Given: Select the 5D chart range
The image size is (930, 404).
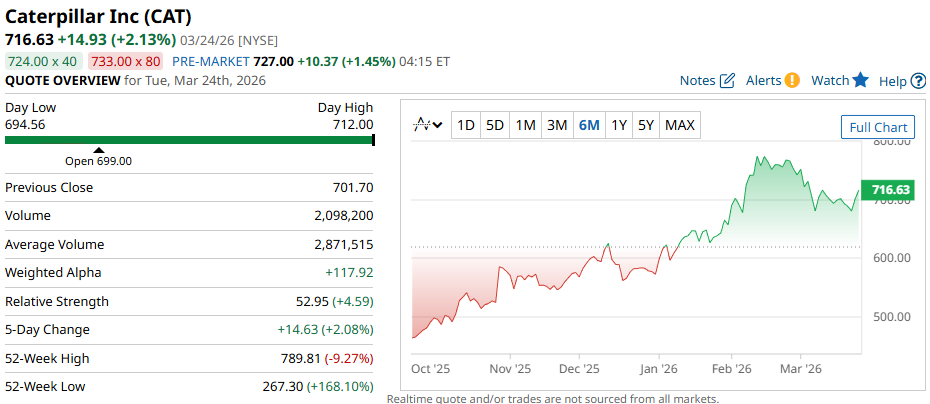Looking at the screenshot, I should (495, 125).
